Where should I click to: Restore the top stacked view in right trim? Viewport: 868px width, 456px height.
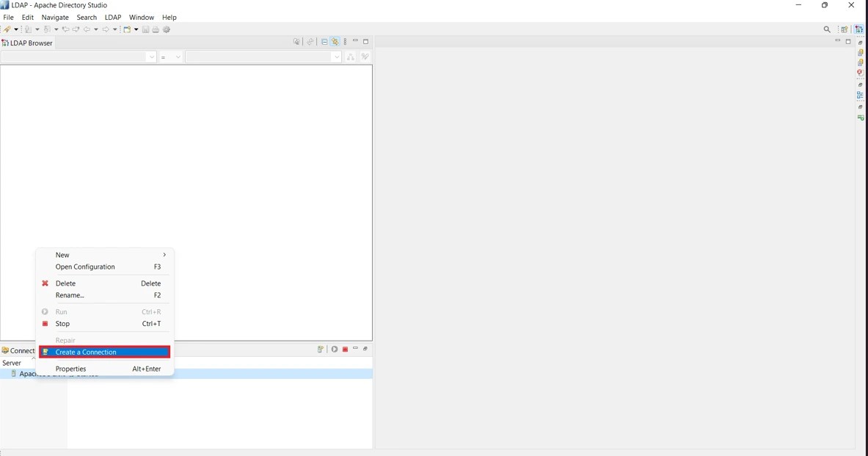pos(860,43)
